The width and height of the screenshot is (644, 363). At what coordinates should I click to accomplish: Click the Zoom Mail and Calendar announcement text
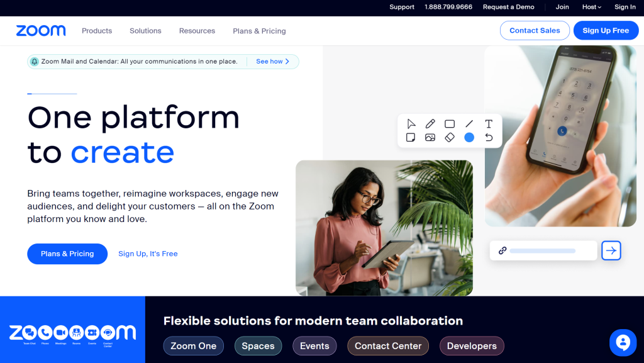[139, 62]
